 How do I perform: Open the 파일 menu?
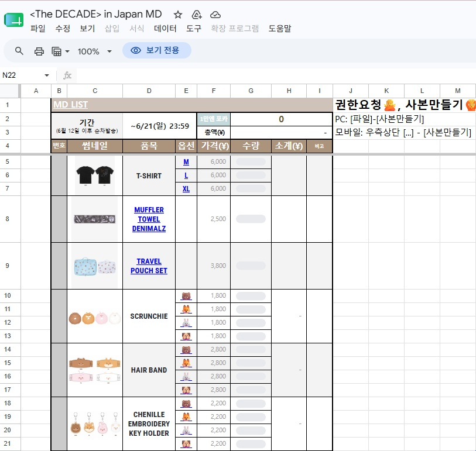38,29
